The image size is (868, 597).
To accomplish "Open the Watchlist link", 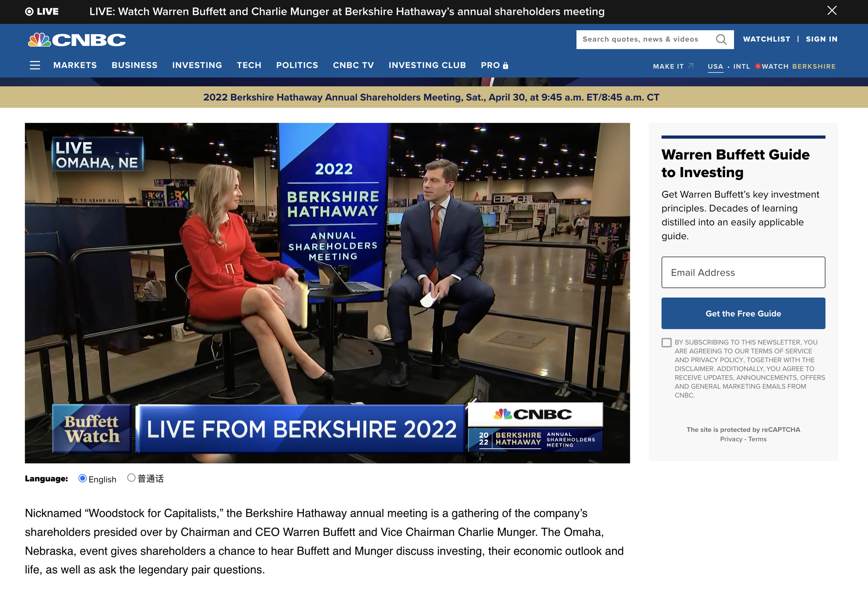I will [766, 39].
